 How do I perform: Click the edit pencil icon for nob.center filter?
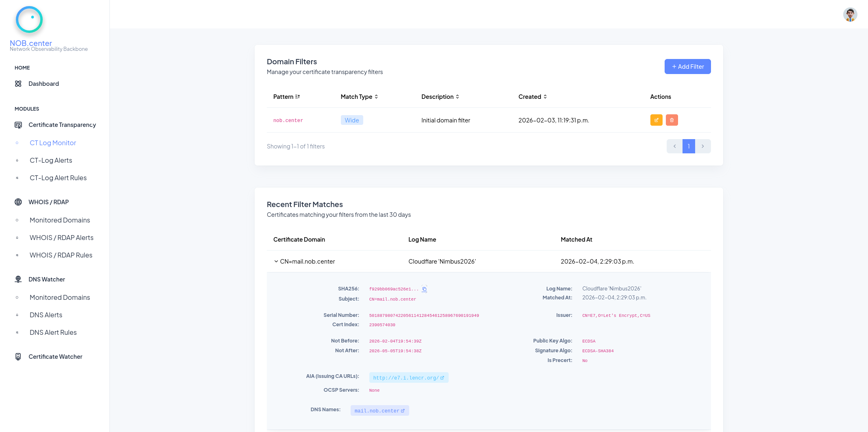point(656,120)
